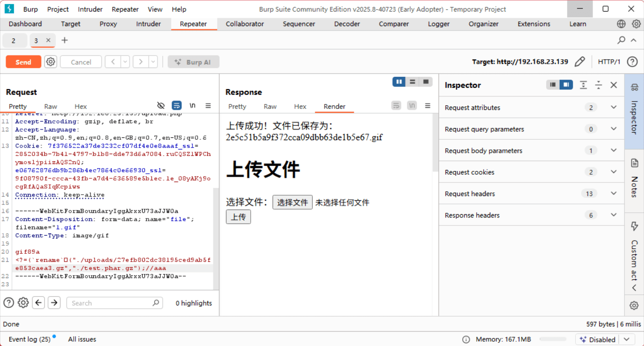Switch to the Proxy tab

[108, 24]
